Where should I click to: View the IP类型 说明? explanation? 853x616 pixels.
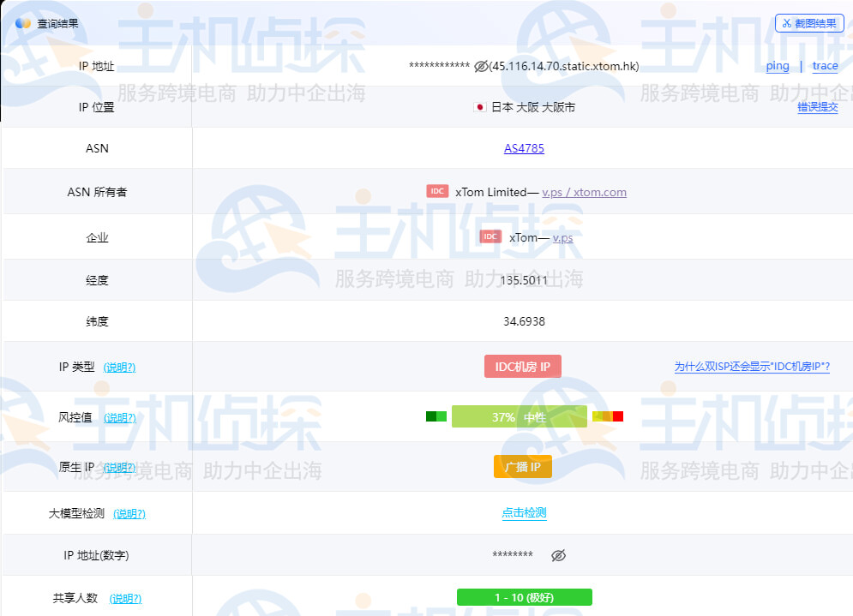pyautogui.click(x=119, y=367)
